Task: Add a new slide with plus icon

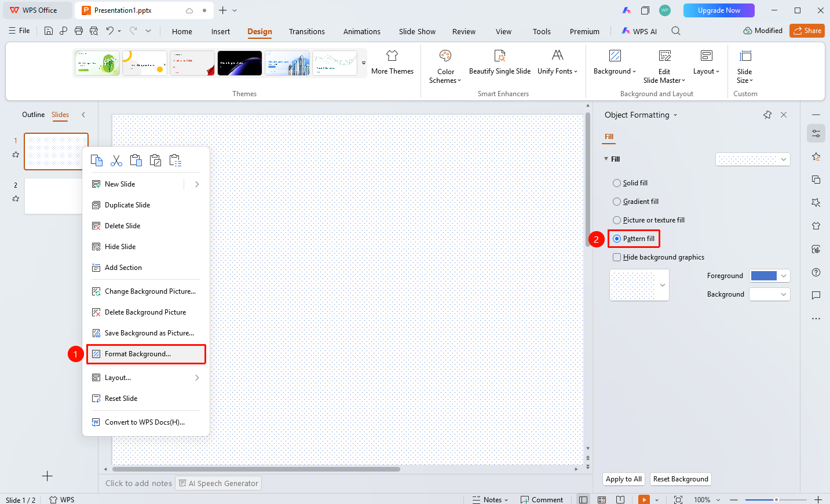Action: [47, 476]
